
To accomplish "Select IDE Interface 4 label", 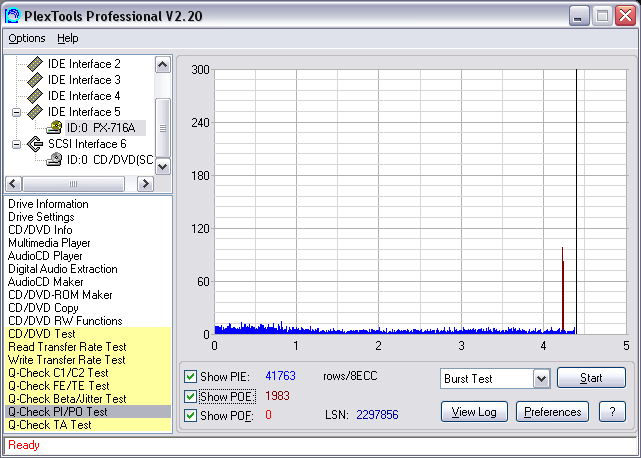I will pyautogui.click(x=84, y=96).
